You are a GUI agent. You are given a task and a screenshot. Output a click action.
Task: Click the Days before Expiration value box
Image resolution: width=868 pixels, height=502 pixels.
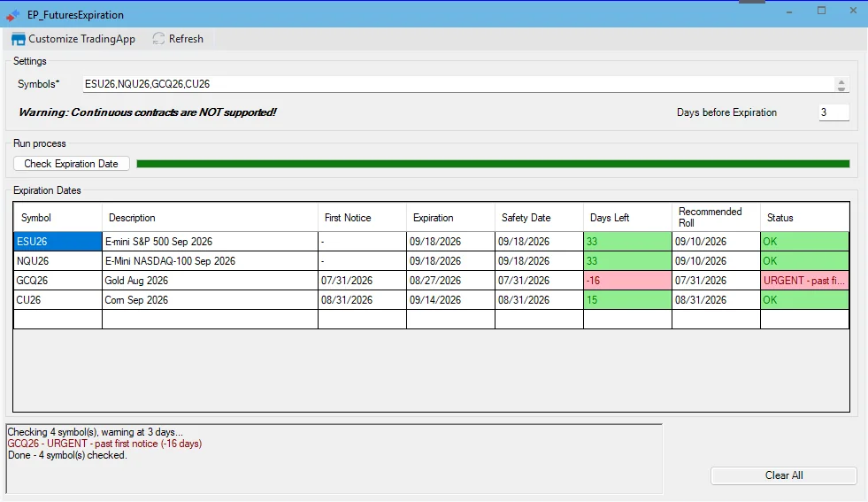[833, 112]
